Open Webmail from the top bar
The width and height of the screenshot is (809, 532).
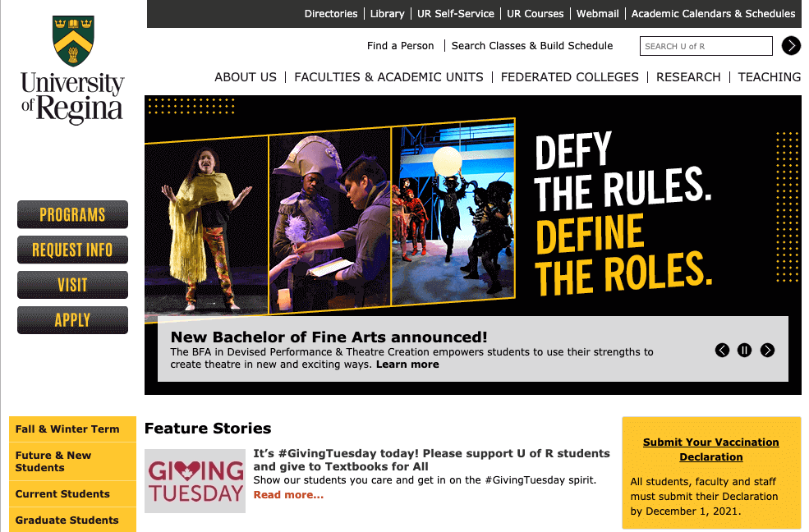coord(597,14)
